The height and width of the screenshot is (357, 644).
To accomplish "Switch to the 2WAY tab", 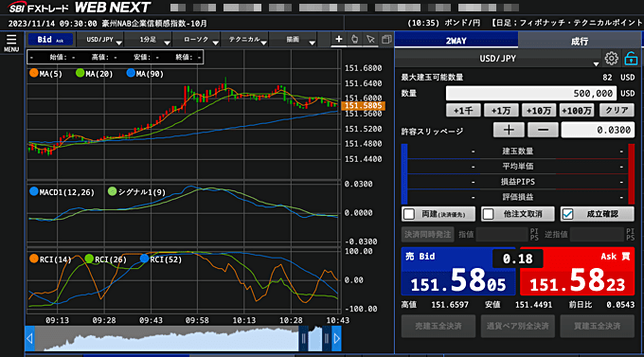I will [x=456, y=41].
